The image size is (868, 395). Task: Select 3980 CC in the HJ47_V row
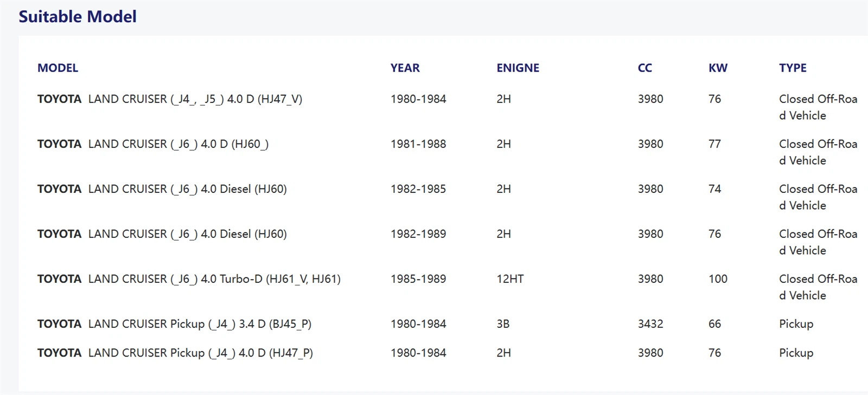click(650, 99)
